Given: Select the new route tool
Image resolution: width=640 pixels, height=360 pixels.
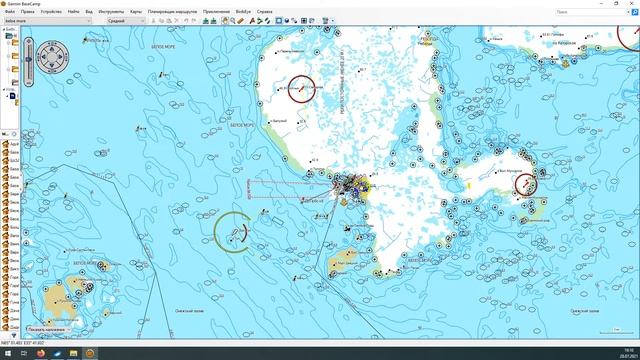Looking at the screenshot, I should [260, 20].
